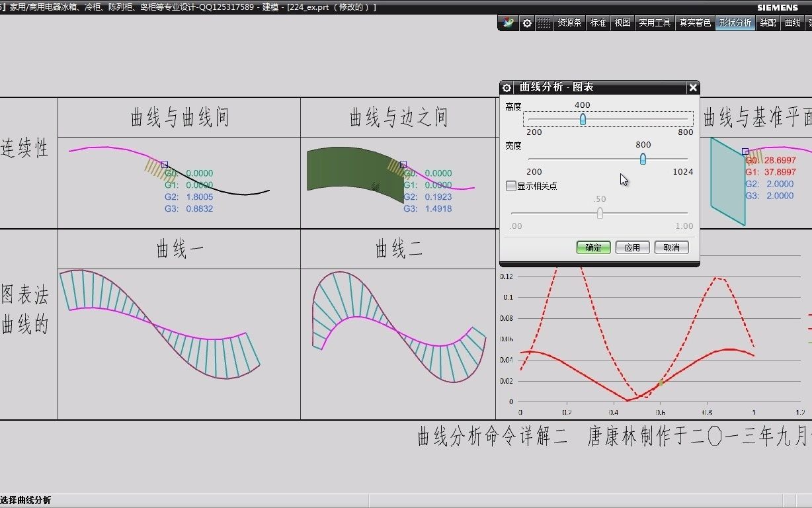Viewport: 812px width, 508px height.
Task: Open the 资源条 menu item
Action: pyautogui.click(x=570, y=22)
